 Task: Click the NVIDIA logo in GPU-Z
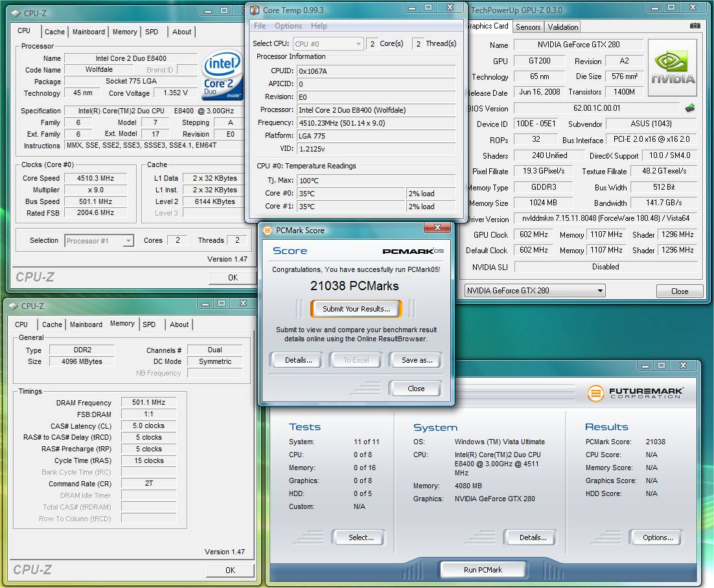point(673,67)
